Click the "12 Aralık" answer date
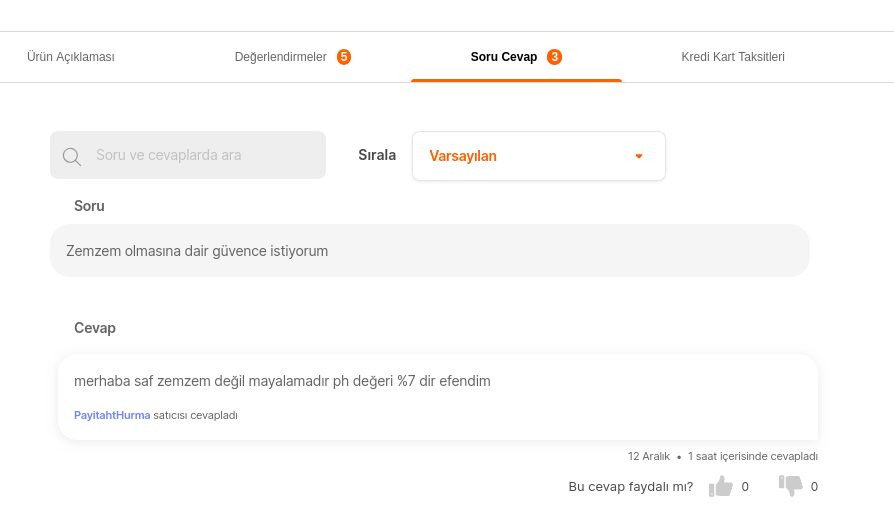The width and height of the screenshot is (894, 526). [649, 456]
